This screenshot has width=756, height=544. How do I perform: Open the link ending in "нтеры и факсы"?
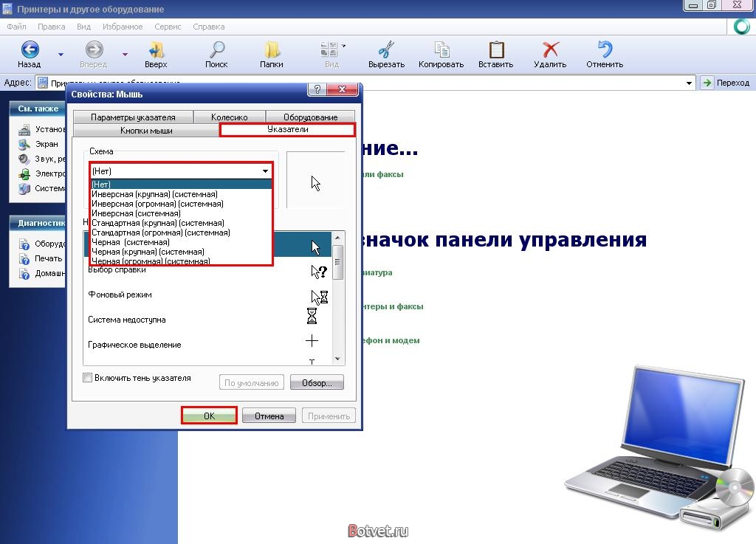(393, 306)
